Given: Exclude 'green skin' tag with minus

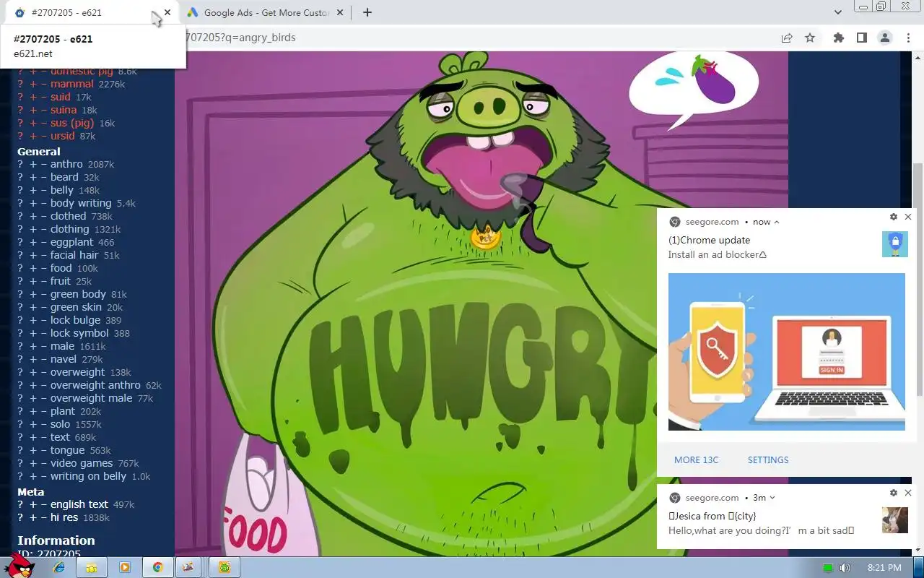Looking at the screenshot, I should 43,307.
